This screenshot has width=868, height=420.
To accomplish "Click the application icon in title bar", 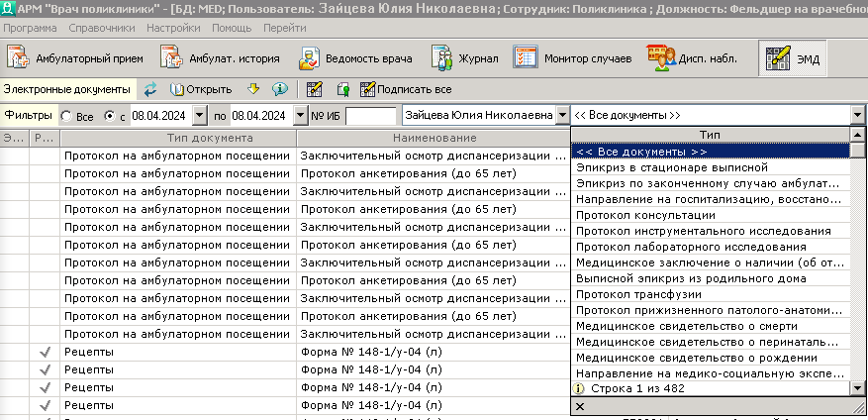I will coord(8,8).
